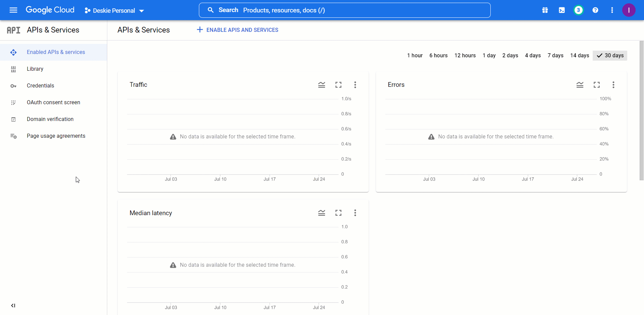Open Page usage agreements
This screenshot has width=644, height=315.
54,136
